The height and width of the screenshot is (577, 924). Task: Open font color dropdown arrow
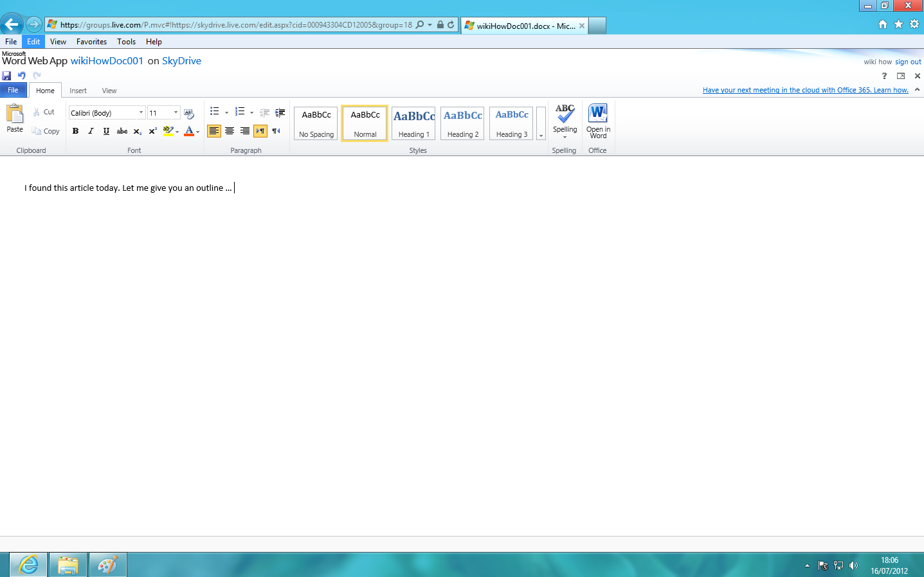coord(198,132)
